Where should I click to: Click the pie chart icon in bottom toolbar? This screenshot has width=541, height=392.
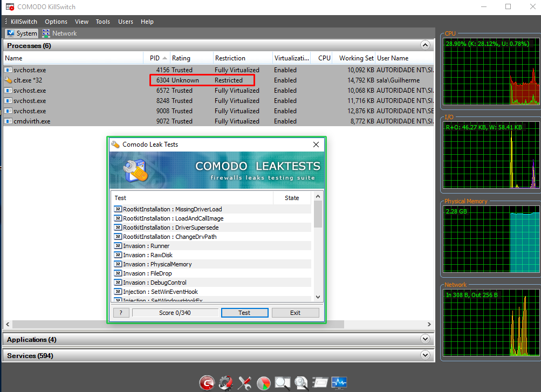(x=264, y=383)
